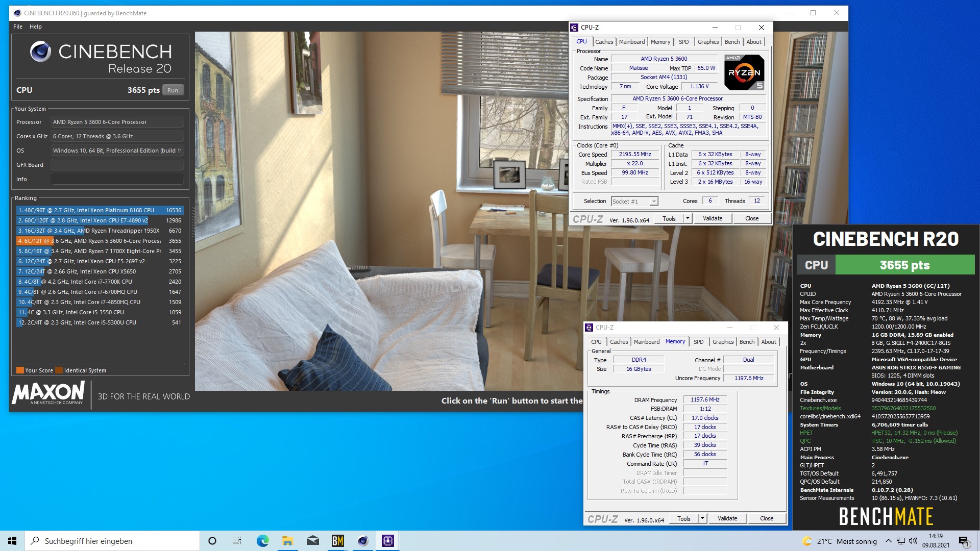Click the GFX Board field
The image size is (980, 551).
coord(117,165)
